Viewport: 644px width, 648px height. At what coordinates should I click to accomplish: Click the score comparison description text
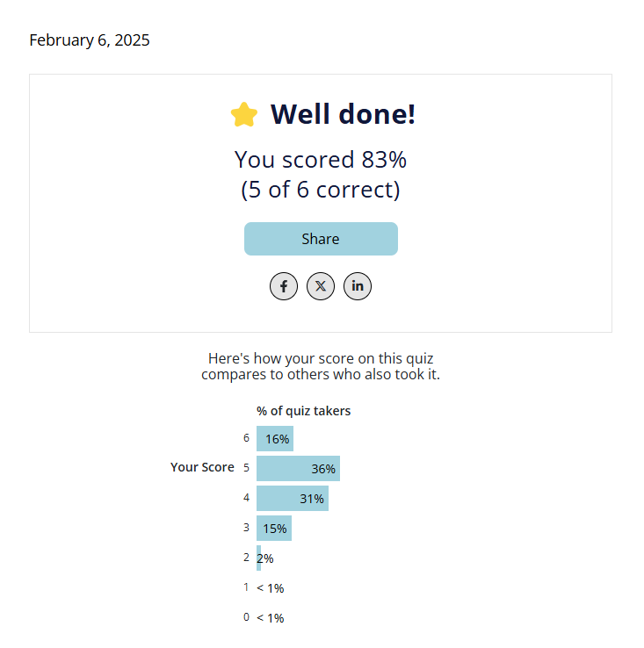point(321,366)
